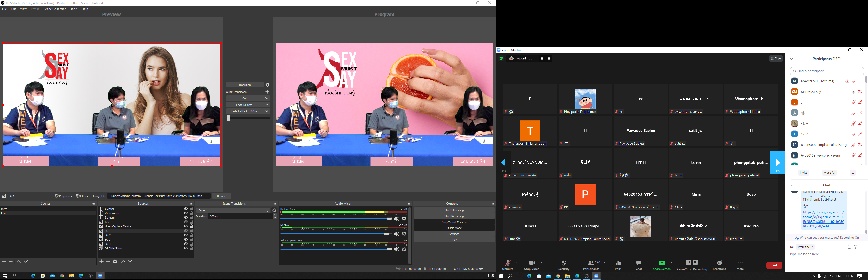Unlock the Video Capture Device source
Viewport: 868px width, 280px height.
192,226
